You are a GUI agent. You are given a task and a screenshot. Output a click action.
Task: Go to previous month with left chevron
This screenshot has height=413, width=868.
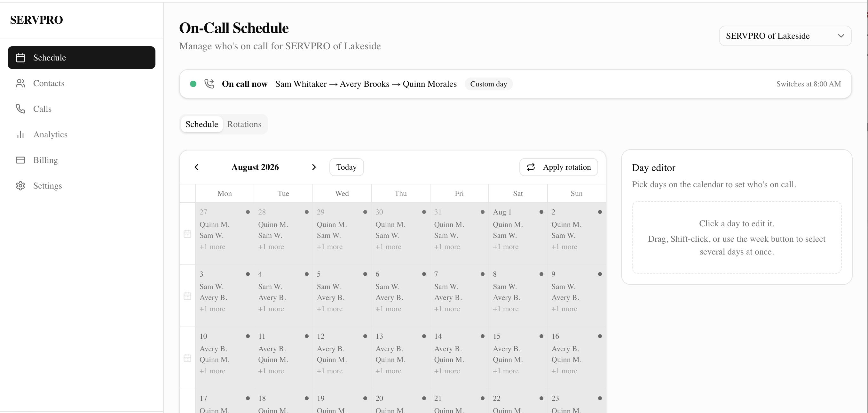[196, 167]
